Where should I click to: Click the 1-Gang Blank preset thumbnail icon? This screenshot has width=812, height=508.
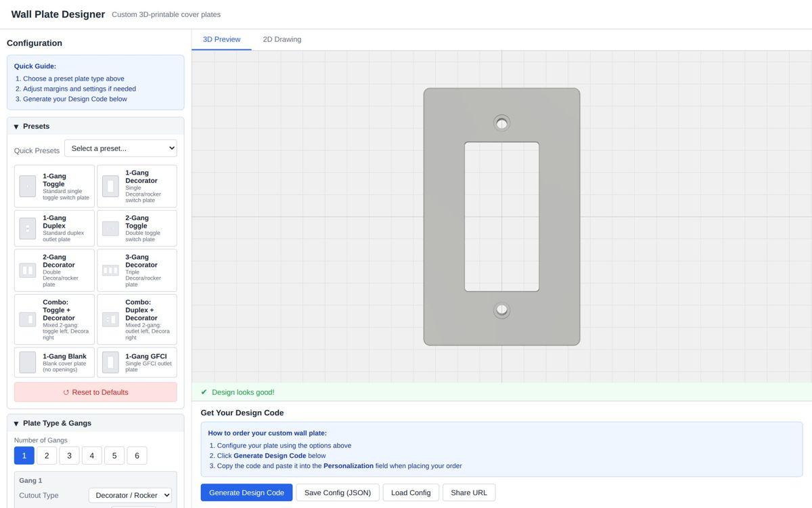[x=28, y=362]
